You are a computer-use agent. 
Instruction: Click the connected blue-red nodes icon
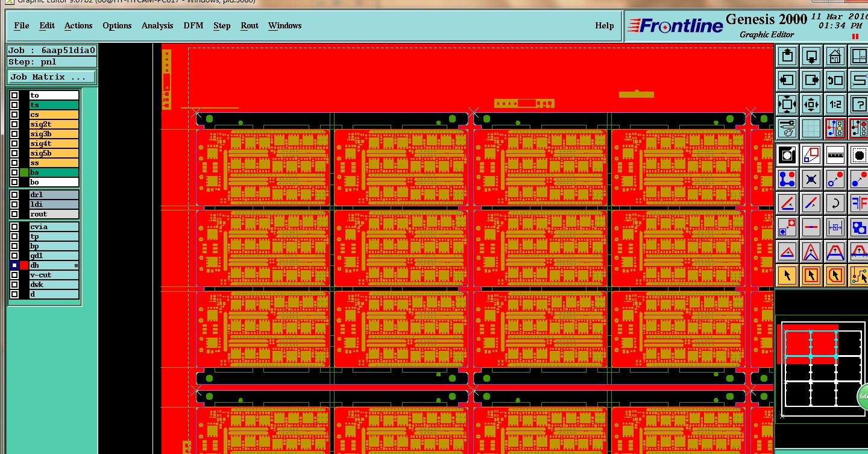point(787,179)
